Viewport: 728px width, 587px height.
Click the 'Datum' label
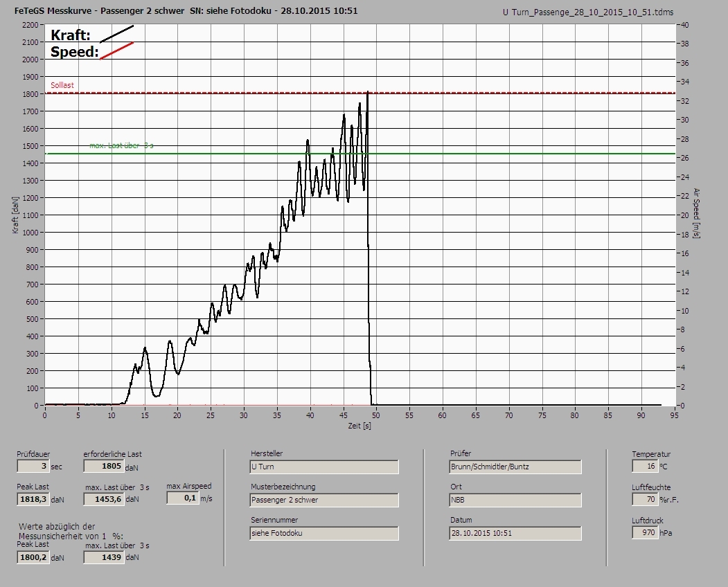pyautogui.click(x=461, y=520)
